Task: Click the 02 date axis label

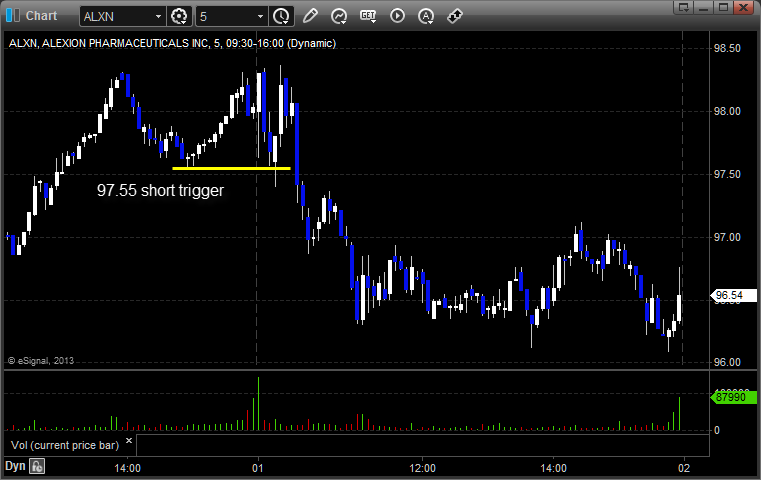Action: click(x=684, y=468)
